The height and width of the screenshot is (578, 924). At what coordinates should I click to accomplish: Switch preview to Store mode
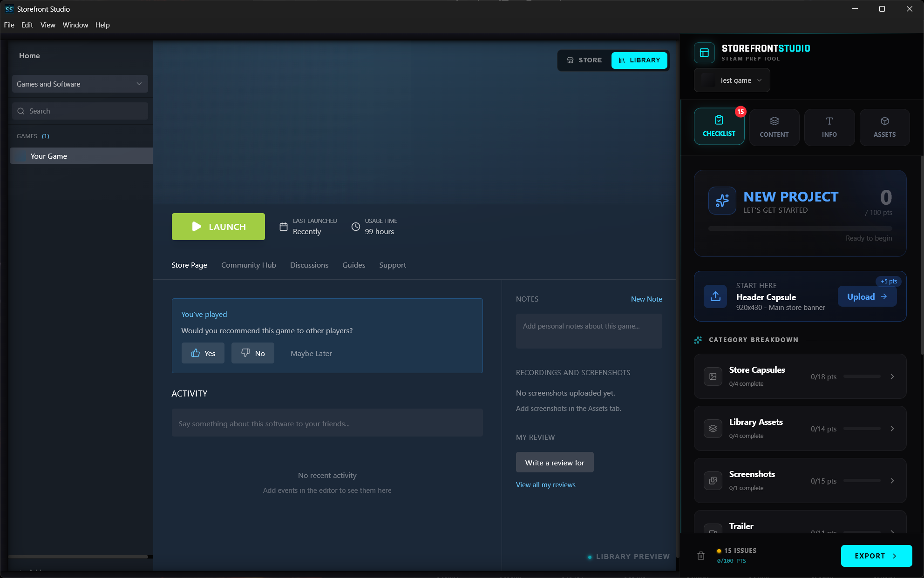pyautogui.click(x=584, y=60)
